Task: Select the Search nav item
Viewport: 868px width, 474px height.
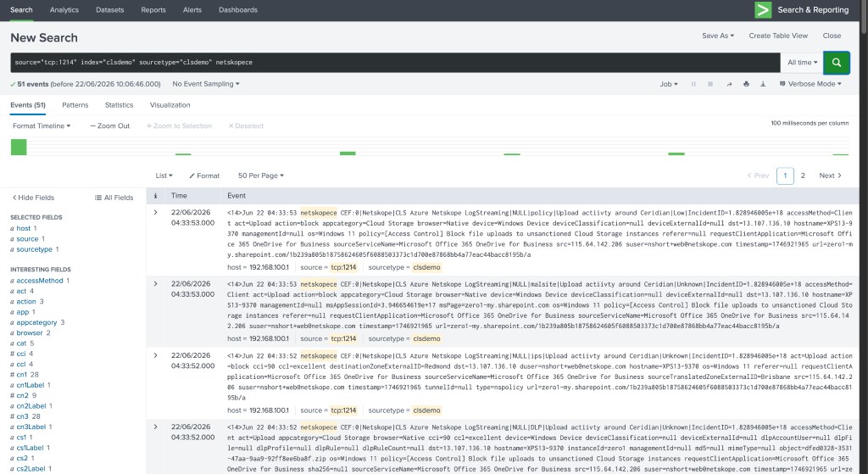Action: click(x=21, y=10)
